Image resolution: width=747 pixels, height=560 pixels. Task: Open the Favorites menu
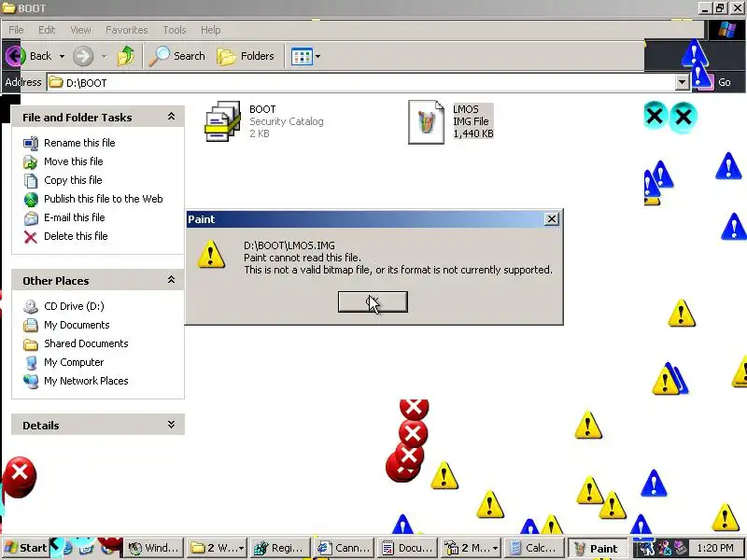[x=127, y=30]
